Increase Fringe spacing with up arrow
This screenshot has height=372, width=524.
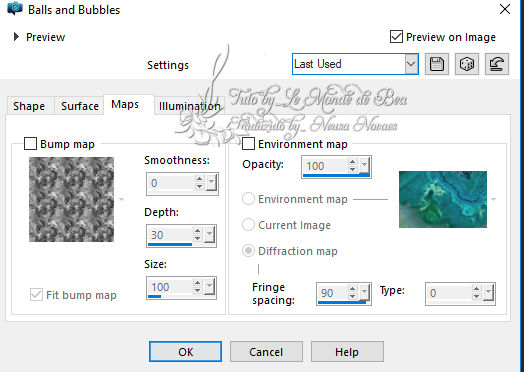coord(352,289)
